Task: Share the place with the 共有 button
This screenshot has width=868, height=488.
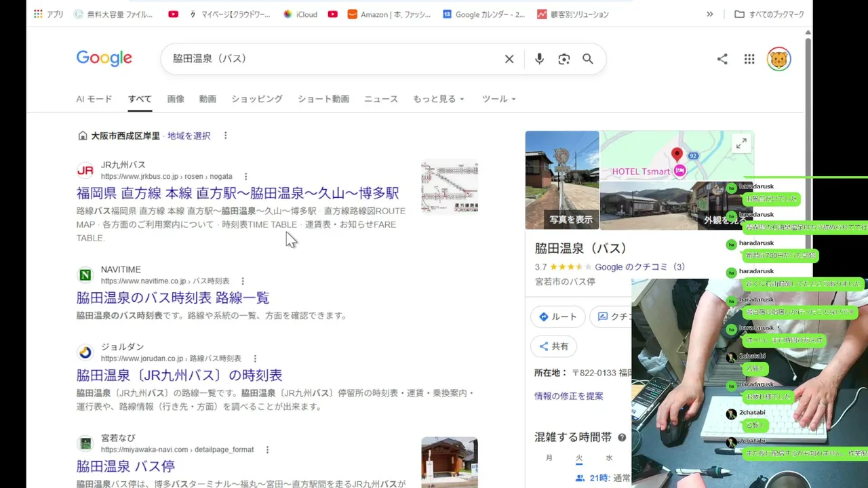Action: coord(553,346)
